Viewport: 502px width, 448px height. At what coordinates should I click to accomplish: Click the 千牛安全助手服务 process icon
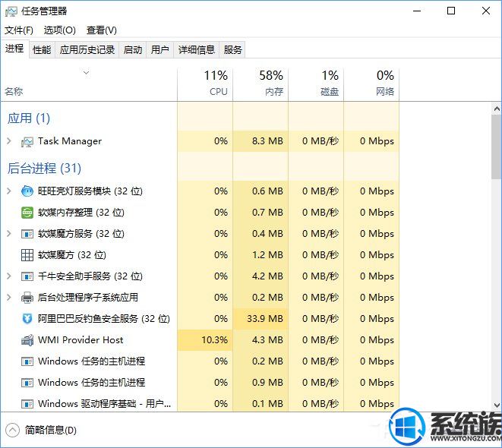coord(27,276)
